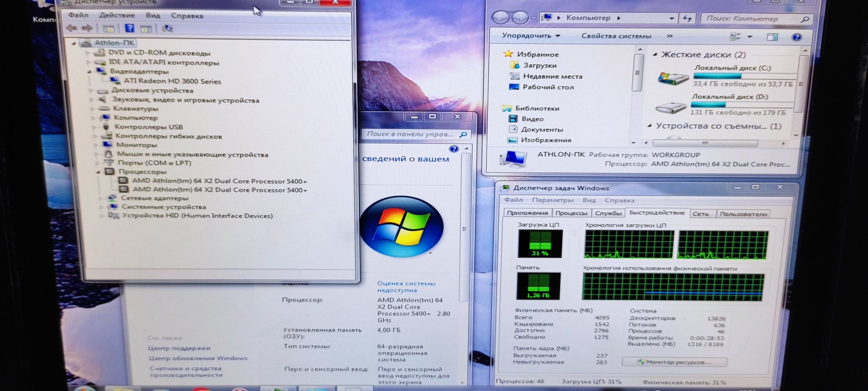Screen dimensions: 868x391
Task: Click change view icon in explorer toolbar
Action: pos(735,37)
